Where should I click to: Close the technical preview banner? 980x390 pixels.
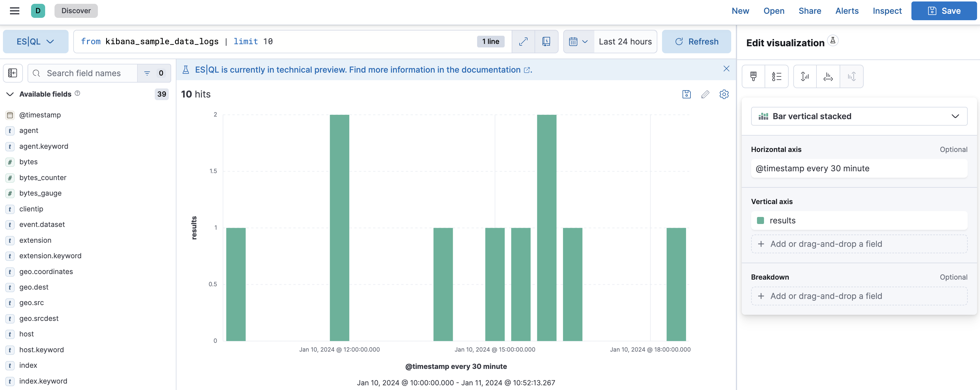point(726,69)
